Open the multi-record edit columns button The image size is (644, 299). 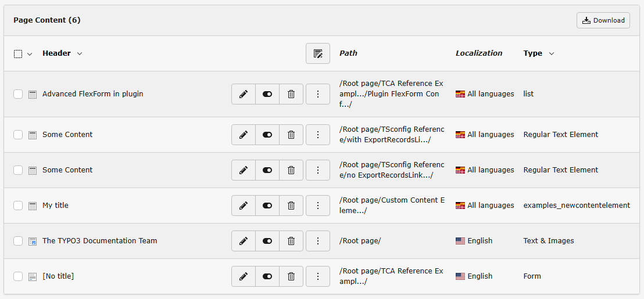click(x=318, y=53)
